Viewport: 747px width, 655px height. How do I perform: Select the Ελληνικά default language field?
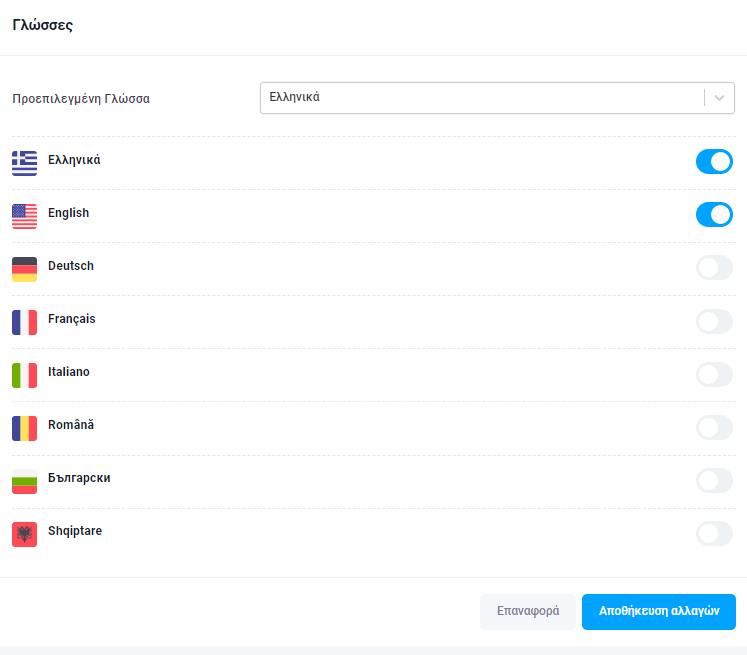497,98
